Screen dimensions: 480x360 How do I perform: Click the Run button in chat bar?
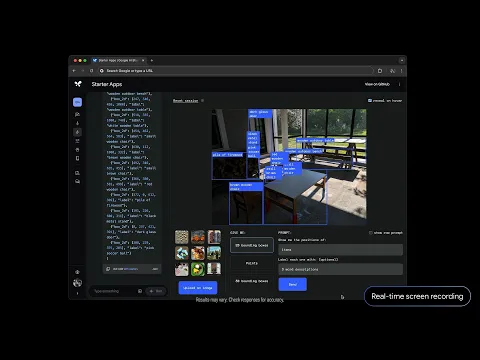156,291
